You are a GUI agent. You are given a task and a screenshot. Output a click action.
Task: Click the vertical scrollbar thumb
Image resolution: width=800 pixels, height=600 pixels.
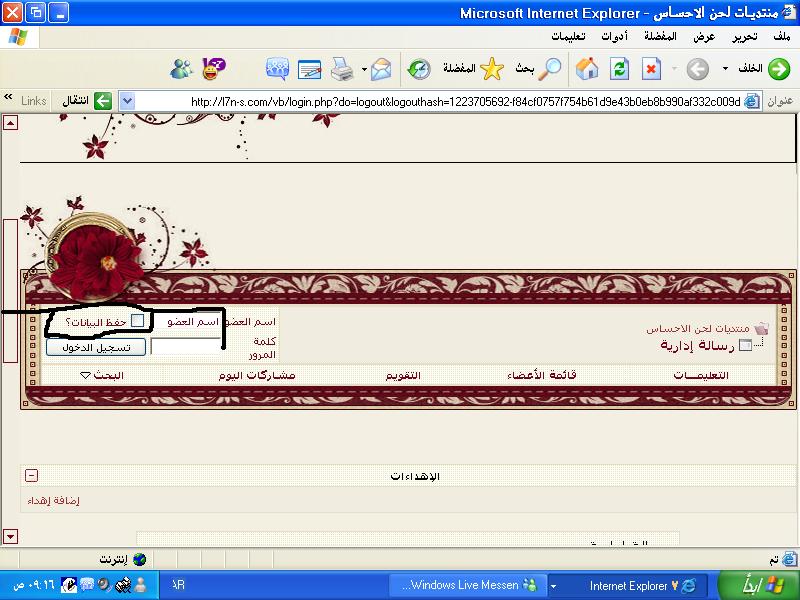pyautogui.click(x=10, y=290)
